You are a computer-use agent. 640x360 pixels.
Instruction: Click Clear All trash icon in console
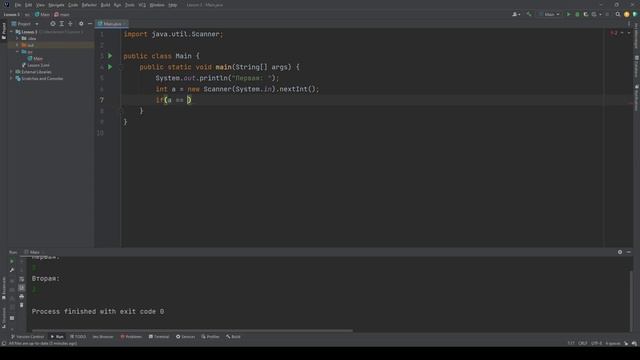(x=22, y=305)
